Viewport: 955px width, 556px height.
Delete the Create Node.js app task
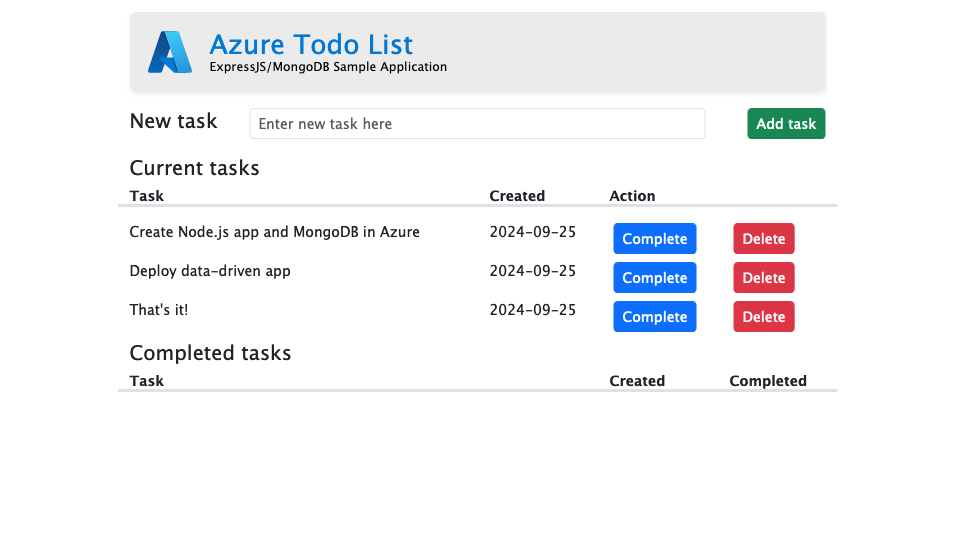click(x=764, y=239)
